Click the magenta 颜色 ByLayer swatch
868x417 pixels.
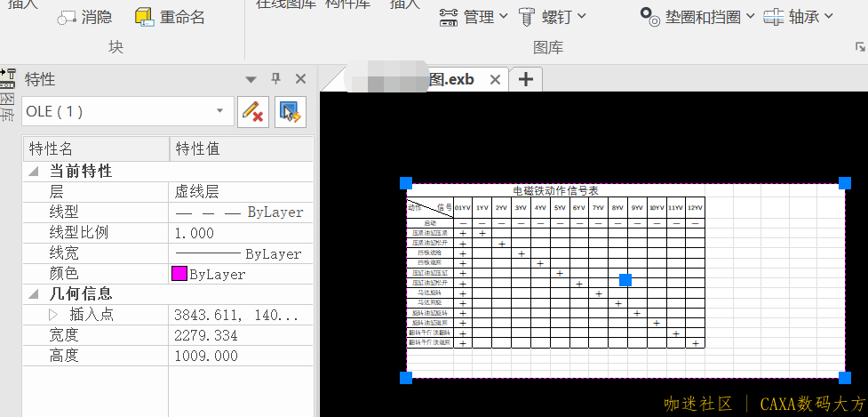point(179,274)
